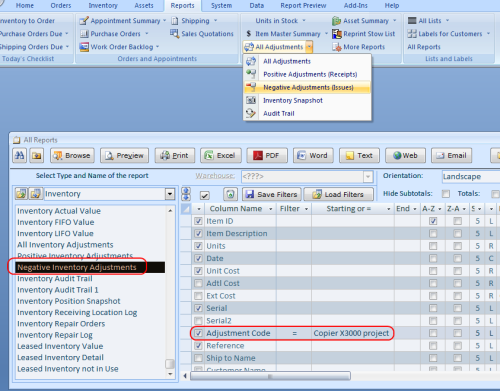Open the System tab

(221, 6)
